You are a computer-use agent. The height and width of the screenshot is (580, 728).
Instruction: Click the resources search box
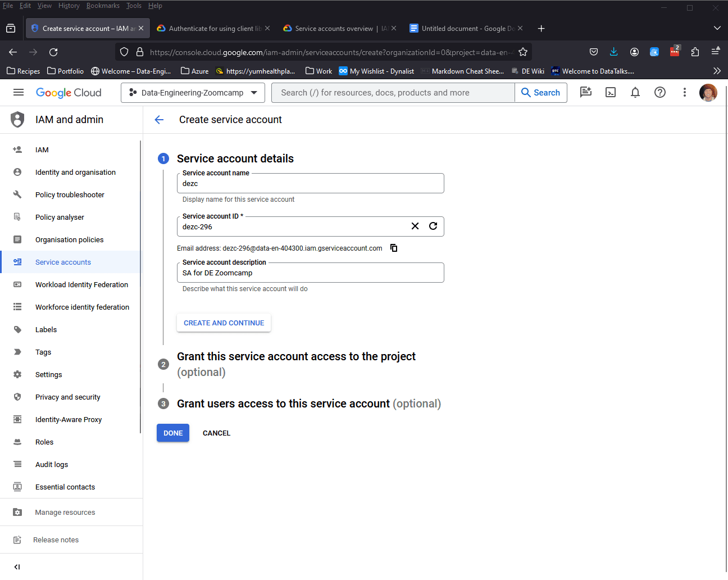coord(393,93)
